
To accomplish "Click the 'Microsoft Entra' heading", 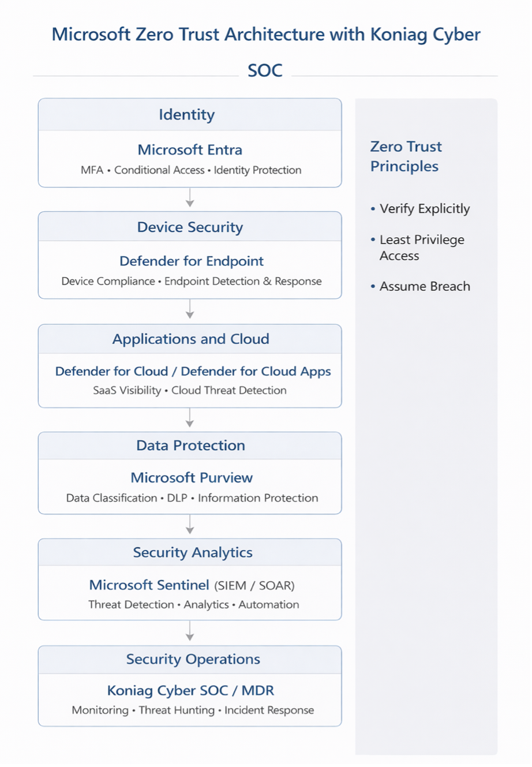I will 190,150.
